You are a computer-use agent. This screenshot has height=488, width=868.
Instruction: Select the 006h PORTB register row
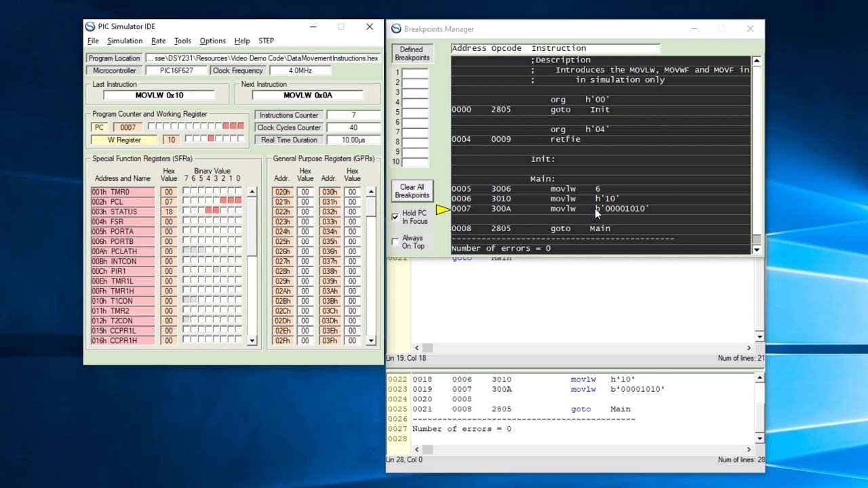click(123, 241)
